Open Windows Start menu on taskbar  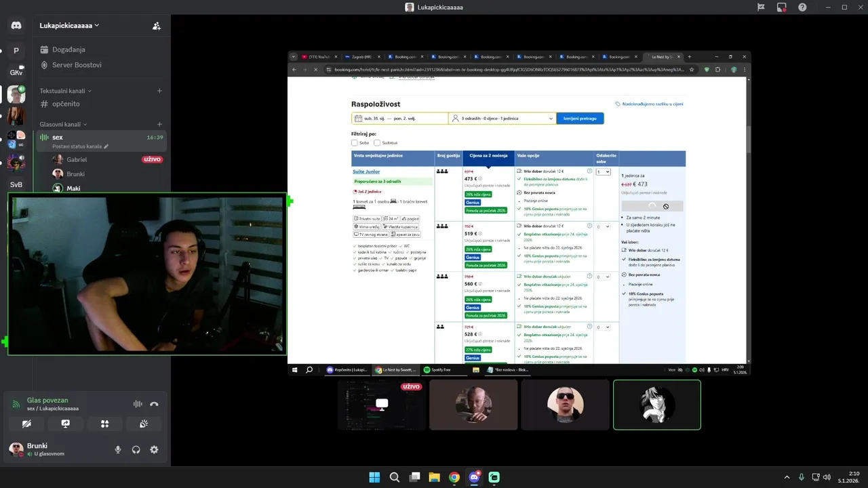[374, 477]
